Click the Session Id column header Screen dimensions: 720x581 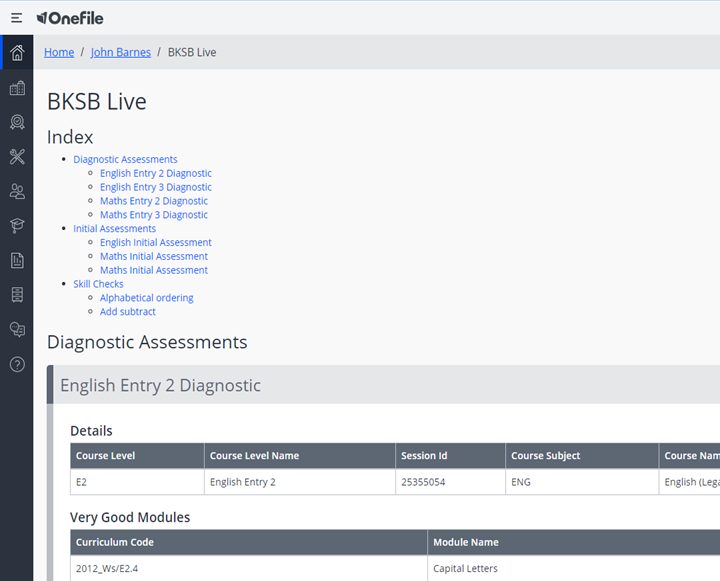[450, 456]
